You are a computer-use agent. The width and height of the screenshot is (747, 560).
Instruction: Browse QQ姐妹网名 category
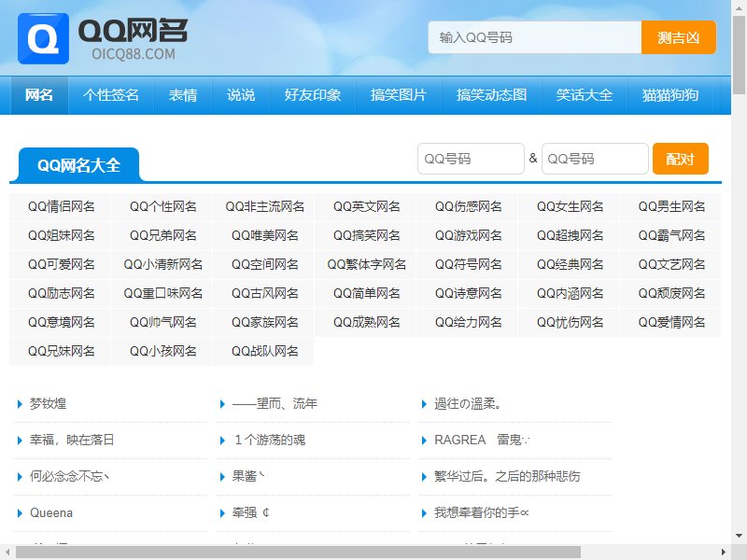(61, 236)
